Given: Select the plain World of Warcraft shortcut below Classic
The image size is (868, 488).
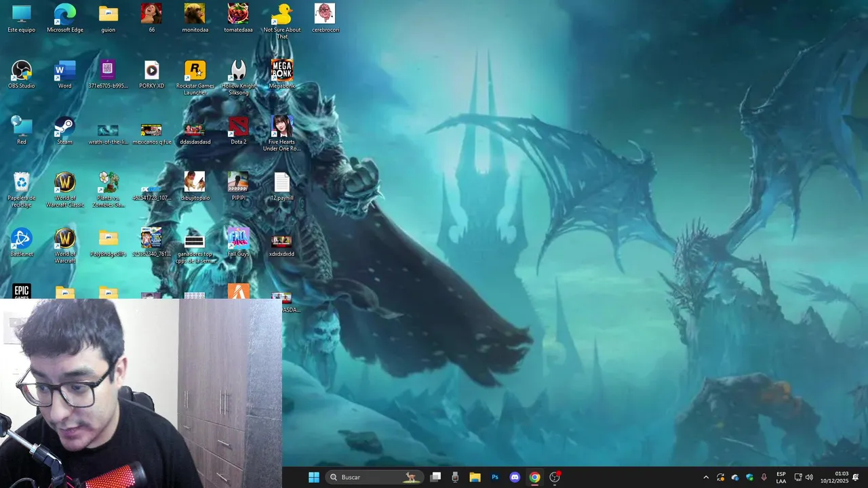Looking at the screenshot, I should [65, 245].
